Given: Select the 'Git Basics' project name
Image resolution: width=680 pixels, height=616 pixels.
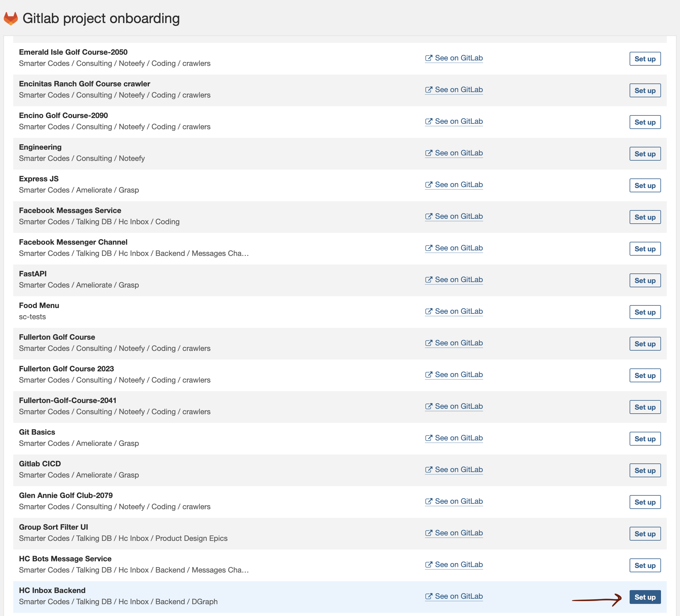Looking at the screenshot, I should coord(37,433).
